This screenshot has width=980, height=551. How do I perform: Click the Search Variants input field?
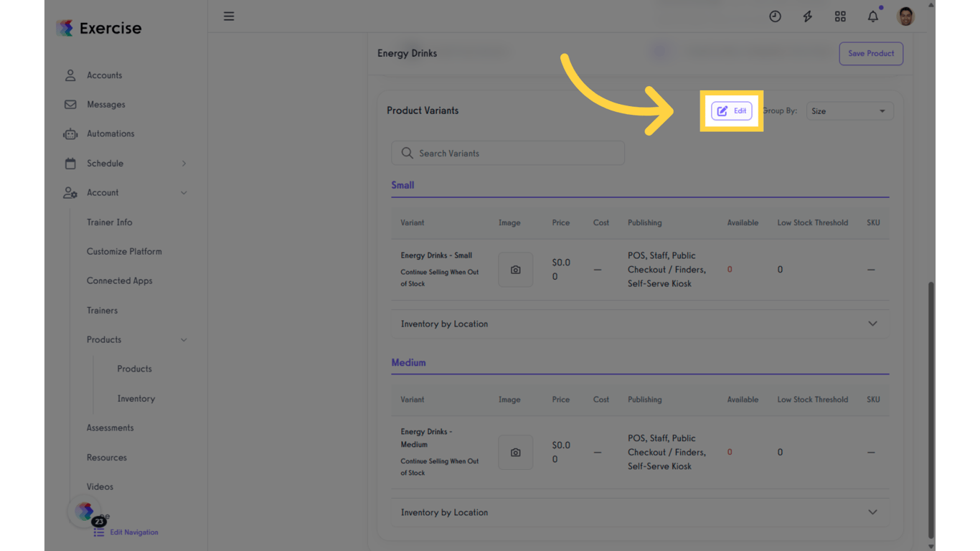pyautogui.click(x=507, y=153)
